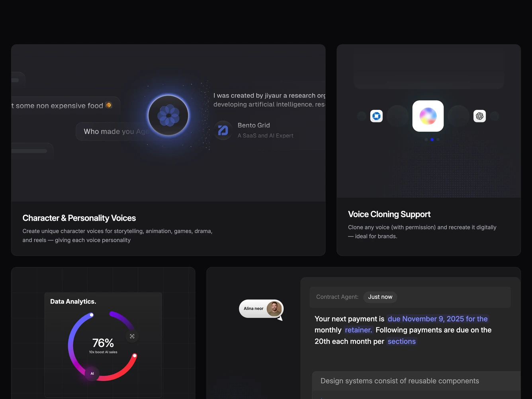Click the blue flower AI orb icon
Viewport: 532px width, 399px height.
point(168,115)
